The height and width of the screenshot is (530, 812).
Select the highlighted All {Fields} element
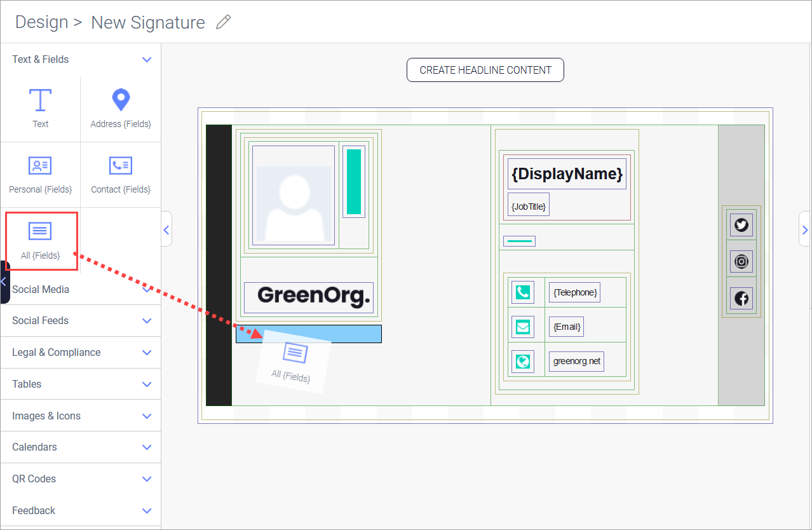click(x=41, y=240)
